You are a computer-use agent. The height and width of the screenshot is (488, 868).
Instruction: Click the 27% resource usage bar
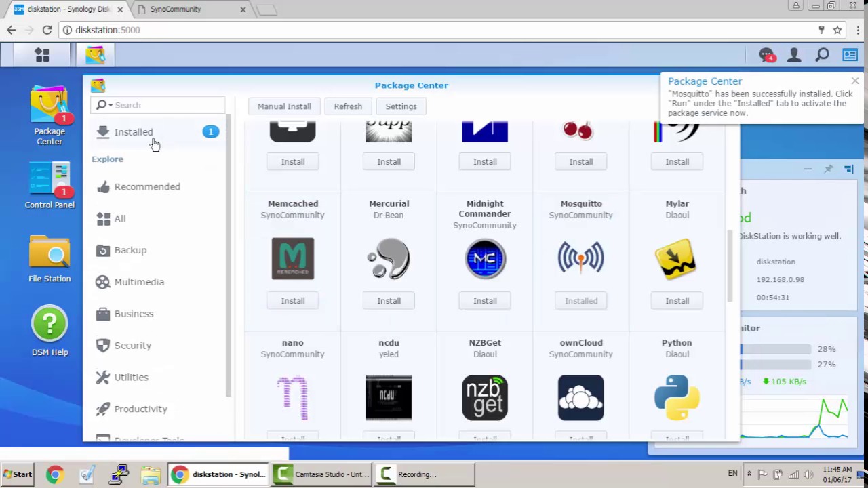pyautogui.click(x=775, y=365)
